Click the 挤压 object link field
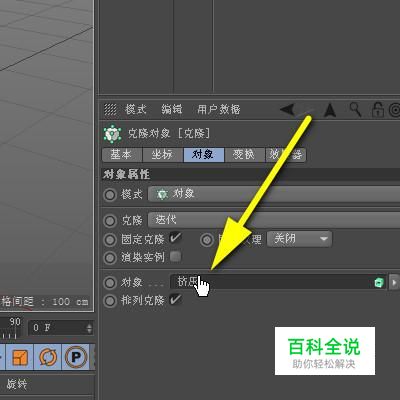400x400 pixels. coord(278,282)
